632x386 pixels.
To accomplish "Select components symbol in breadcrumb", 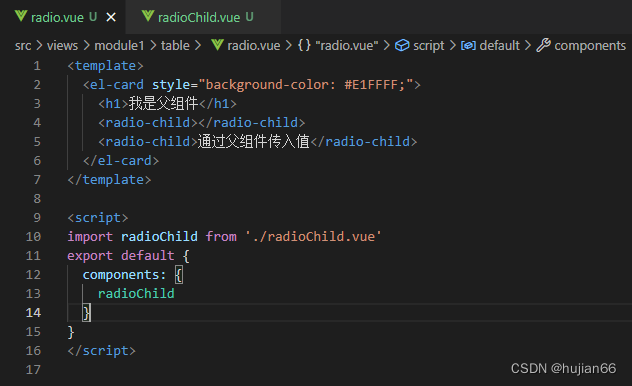I will click(590, 46).
